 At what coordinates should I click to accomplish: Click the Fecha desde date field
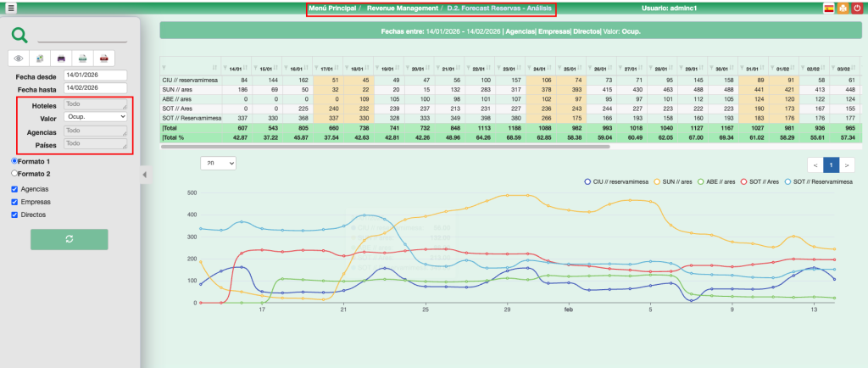95,75
